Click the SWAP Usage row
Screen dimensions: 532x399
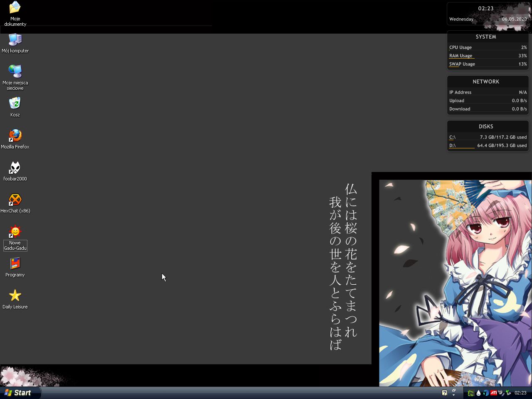click(x=488, y=64)
